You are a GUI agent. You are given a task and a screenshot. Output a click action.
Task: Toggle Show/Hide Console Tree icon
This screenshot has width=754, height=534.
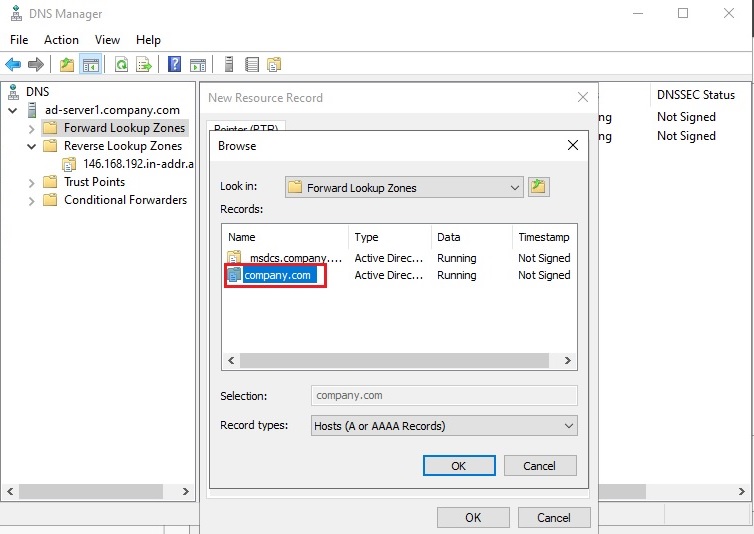point(91,65)
